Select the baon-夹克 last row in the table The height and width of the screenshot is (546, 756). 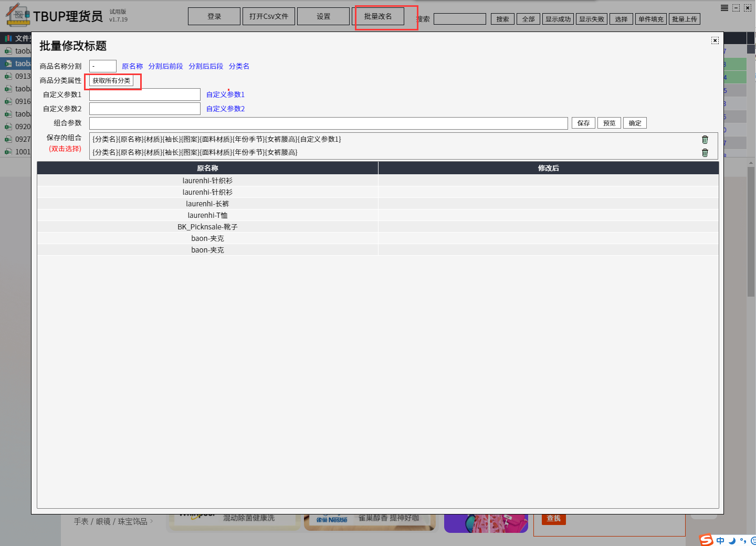click(207, 250)
